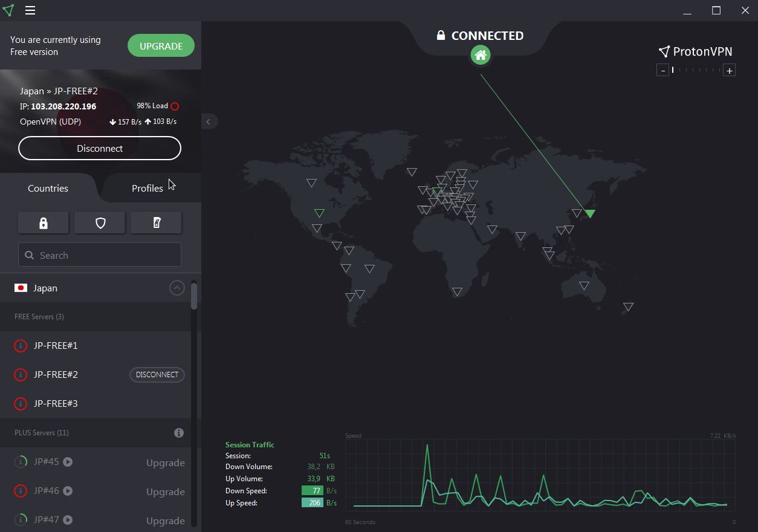The width and height of the screenshot is (758, 532).
Task: Click load icon for JP#45
Action: (21, 462)
